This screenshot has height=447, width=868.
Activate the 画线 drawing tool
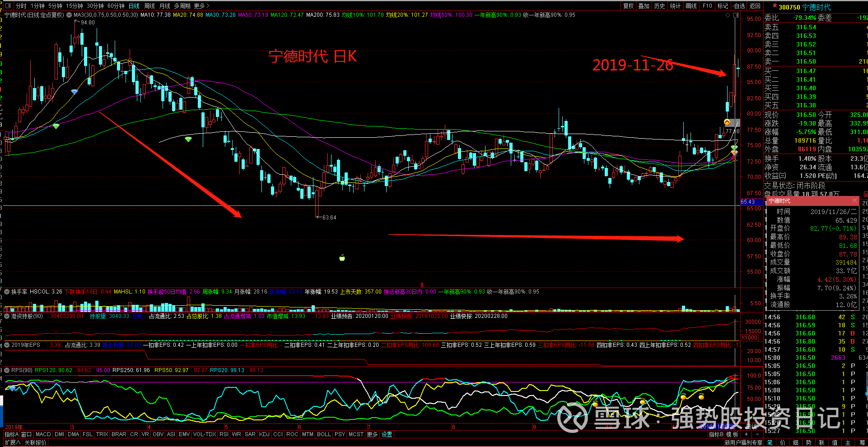[691, 6]
